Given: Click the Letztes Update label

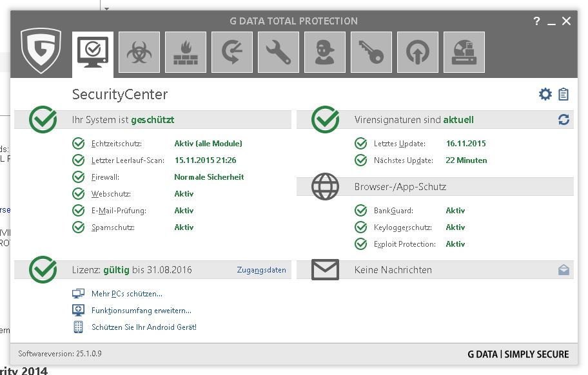Looking at the screenshot, I should 400,144.
